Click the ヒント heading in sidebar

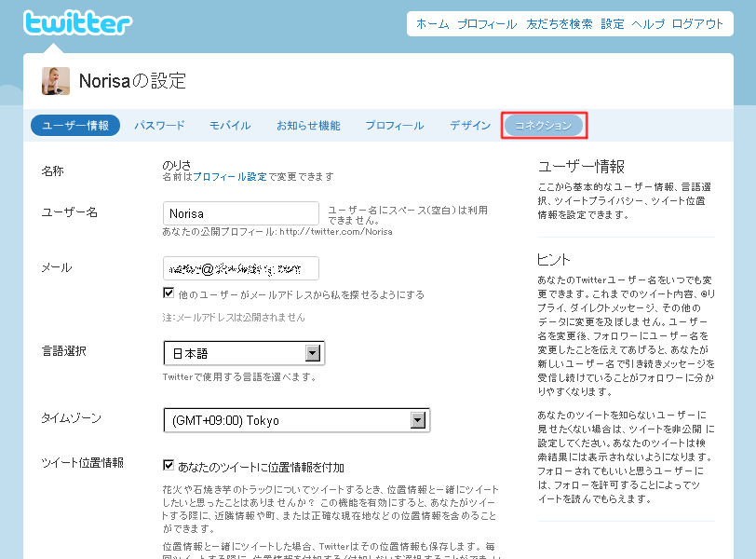coord(554,260)
